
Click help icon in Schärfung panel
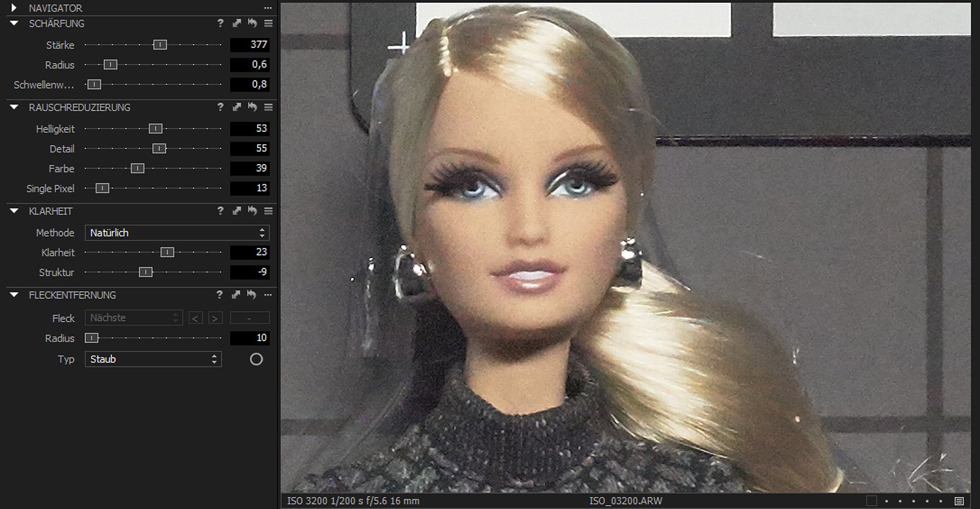click(x=220, y=23)
